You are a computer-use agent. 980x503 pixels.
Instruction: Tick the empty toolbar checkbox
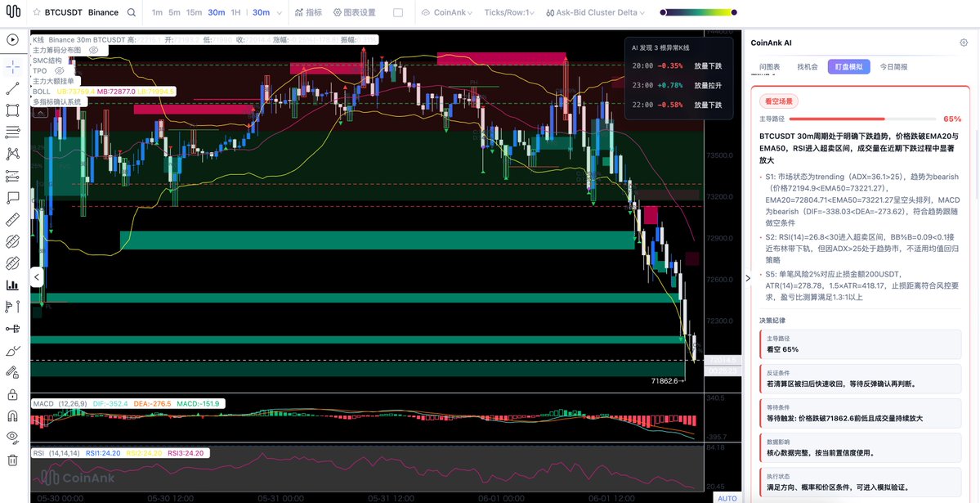click(398, 12)
